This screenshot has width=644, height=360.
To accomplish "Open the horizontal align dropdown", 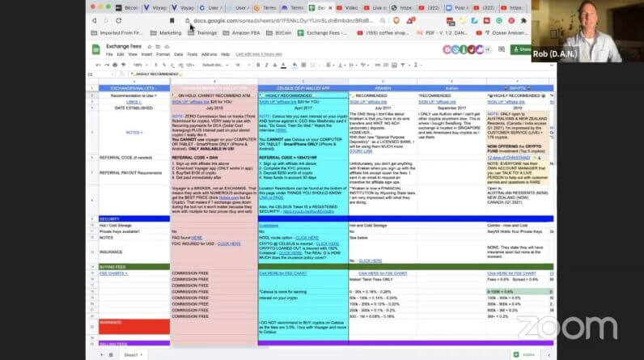I will pos(330,65).
